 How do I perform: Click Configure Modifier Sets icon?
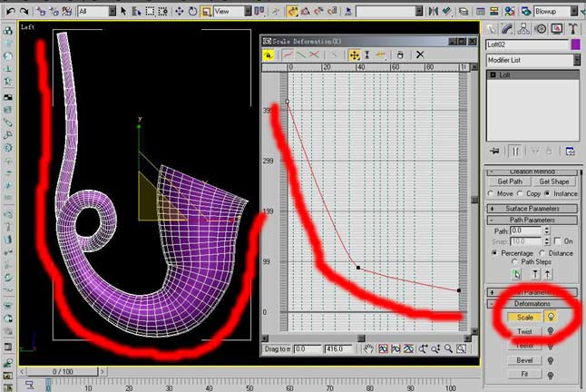[x=570, y=152]
